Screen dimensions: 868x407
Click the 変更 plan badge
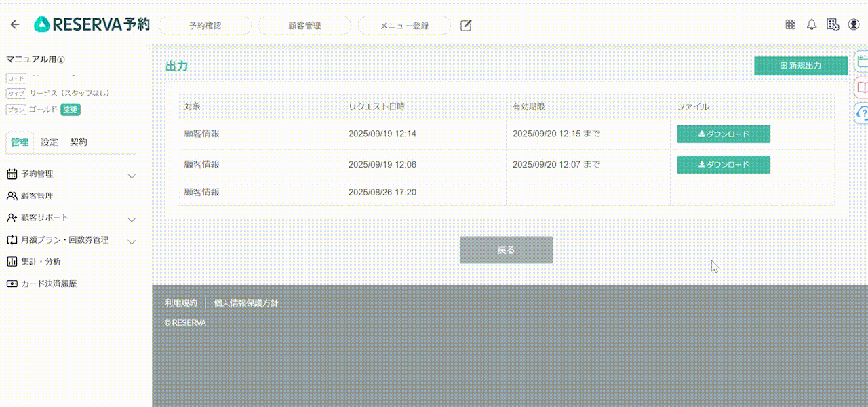(71, 109)
